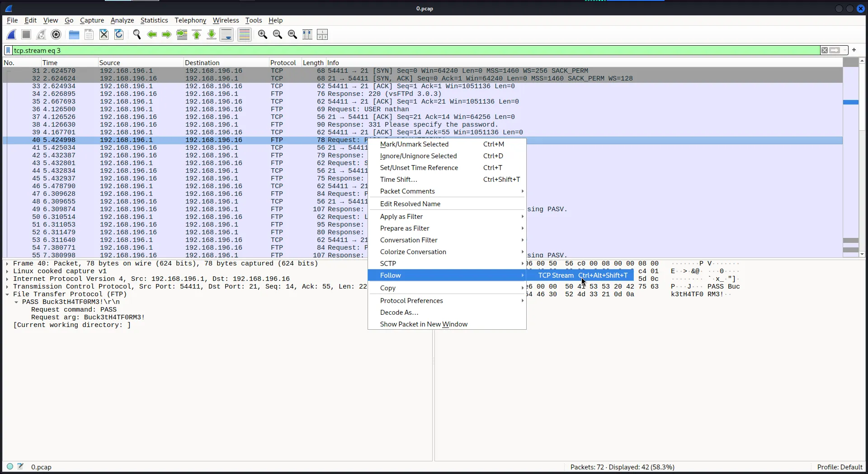Click the close capture file icon
The width and height of the screenshot is (868, 474).
(x=104, y=34)
